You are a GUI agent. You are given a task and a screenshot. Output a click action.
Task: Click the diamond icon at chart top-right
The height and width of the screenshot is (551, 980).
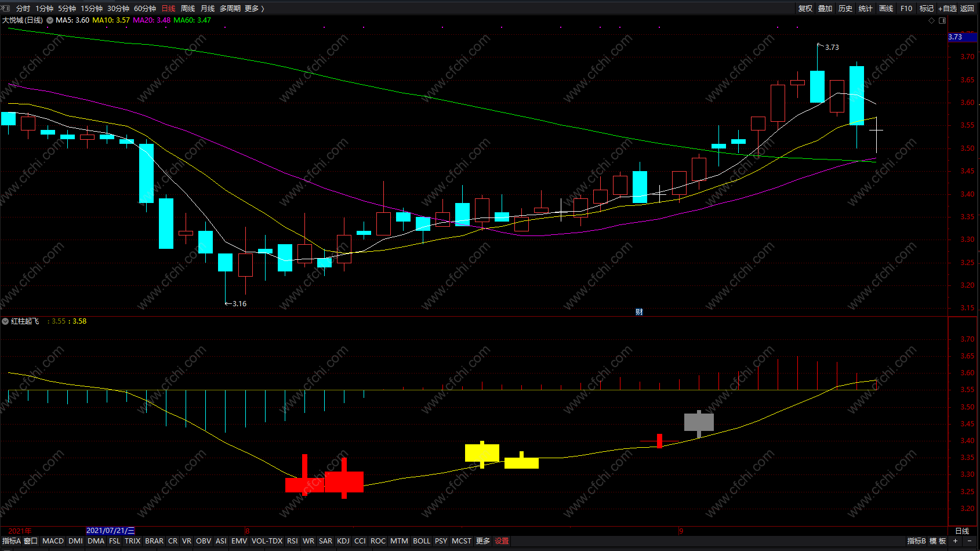coord(932,20)
